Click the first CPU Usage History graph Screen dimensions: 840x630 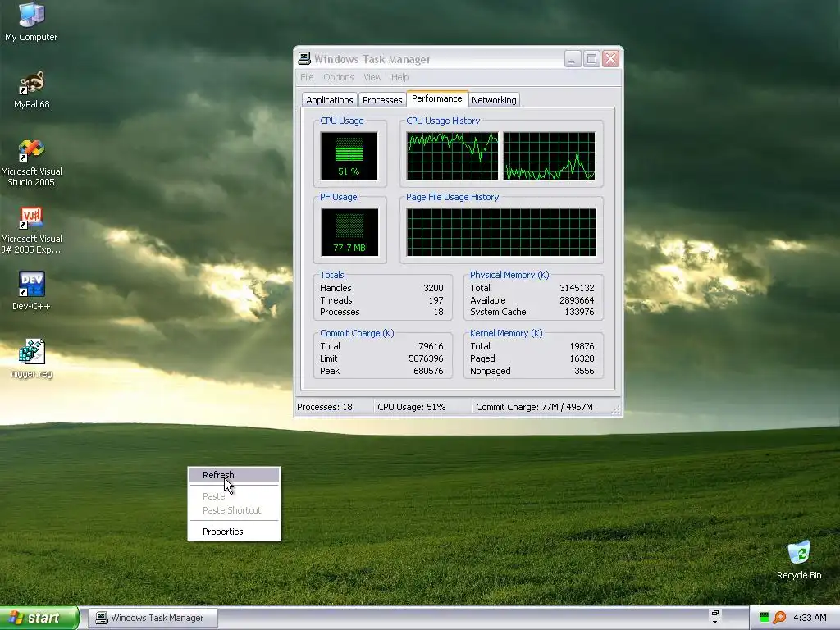pyautogui.click(x=452, y=156)
